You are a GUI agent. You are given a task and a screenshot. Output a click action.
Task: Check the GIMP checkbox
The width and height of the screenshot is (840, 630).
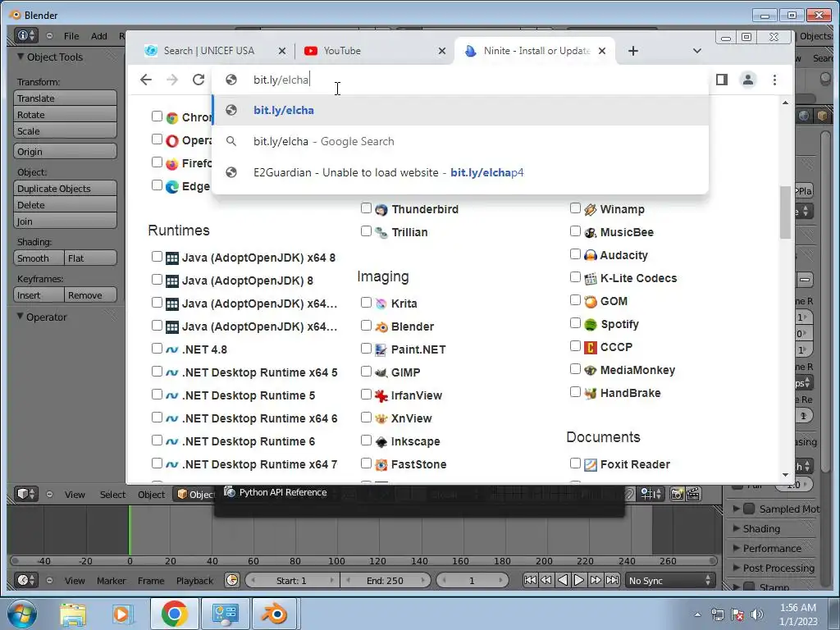(367, 372)
